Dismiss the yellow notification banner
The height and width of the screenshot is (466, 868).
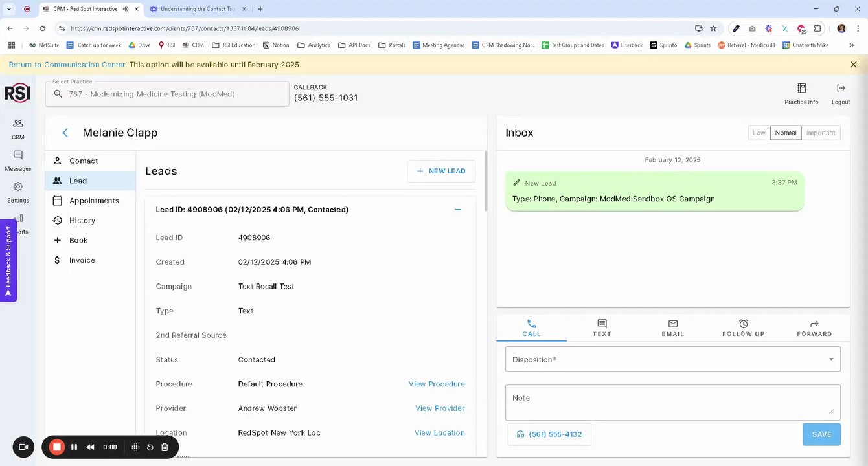click(x=853, y=65)
